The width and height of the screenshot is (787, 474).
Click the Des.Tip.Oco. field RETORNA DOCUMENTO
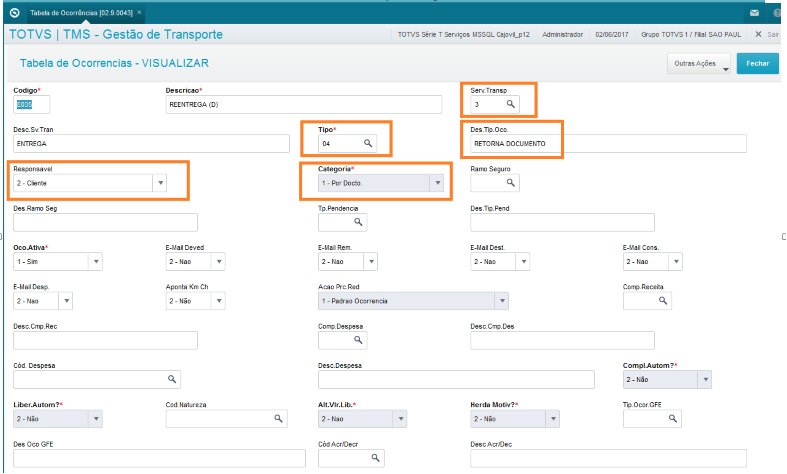tap(608, 144)
